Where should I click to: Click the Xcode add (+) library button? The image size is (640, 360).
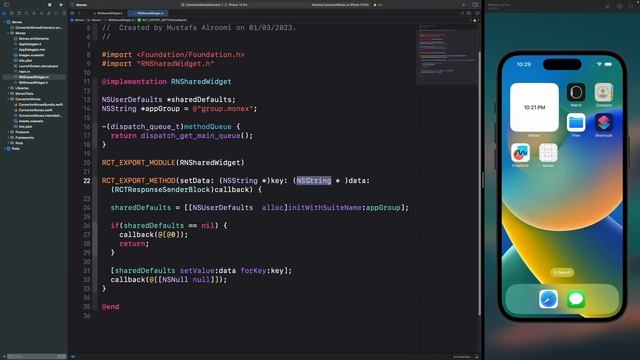463,4
